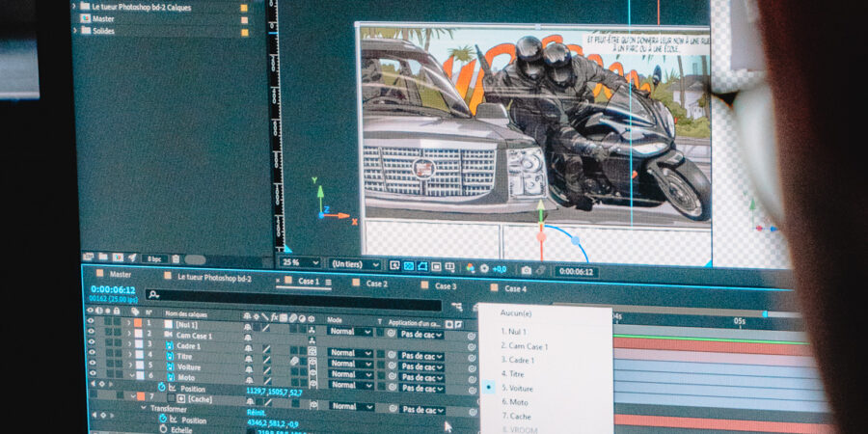This screenshot has width=868, height=434.
Task: Hide the Moto layer eye
Action: [x=91, y=373]
